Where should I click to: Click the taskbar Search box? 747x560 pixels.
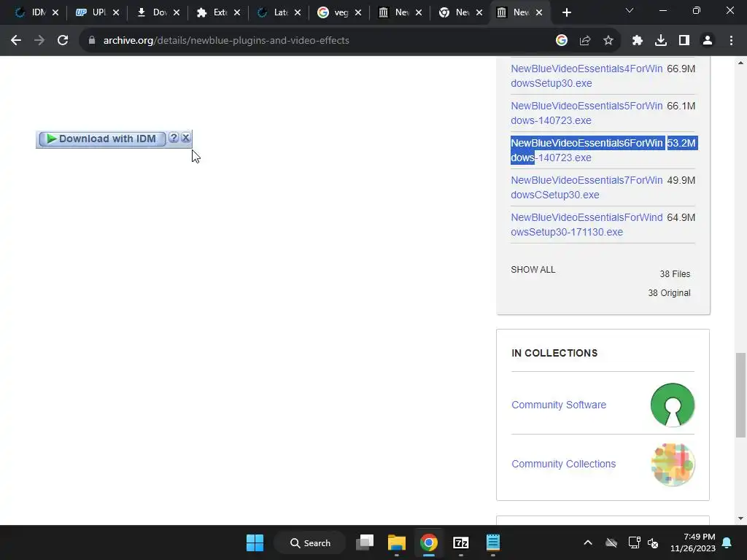point(310,542)
